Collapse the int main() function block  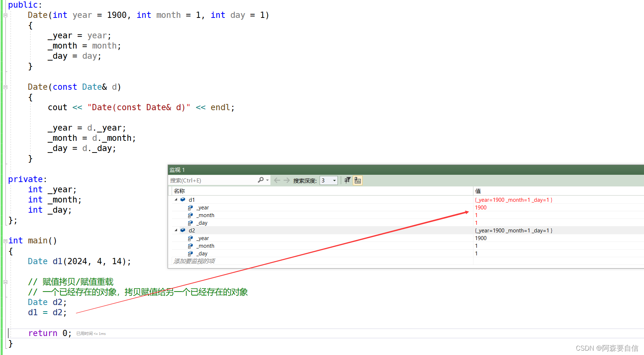pyautogui.click(x=5, y=241)
